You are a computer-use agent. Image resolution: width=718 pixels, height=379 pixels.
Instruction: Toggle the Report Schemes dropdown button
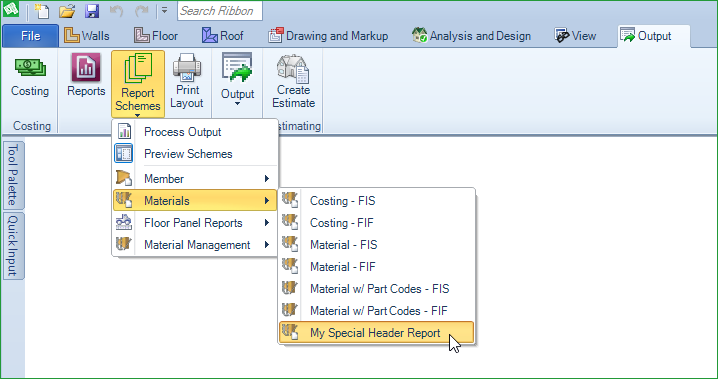click(138, 84)
